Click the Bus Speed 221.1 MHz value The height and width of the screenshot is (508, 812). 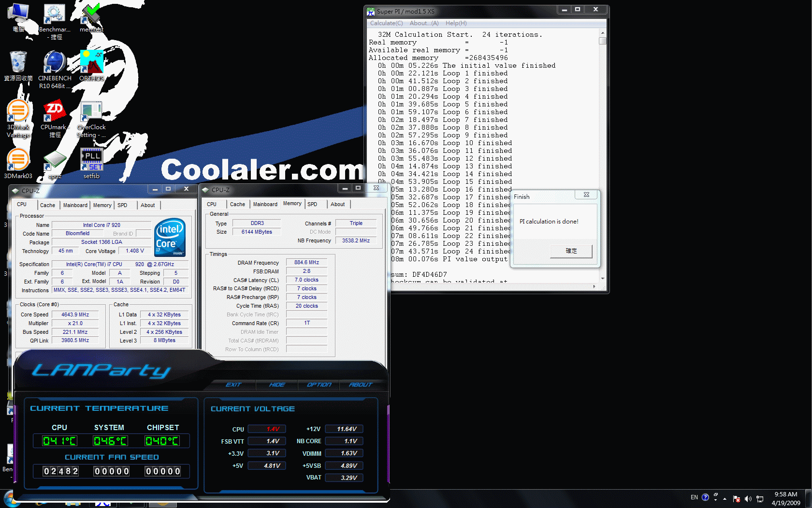click(75, 332)
